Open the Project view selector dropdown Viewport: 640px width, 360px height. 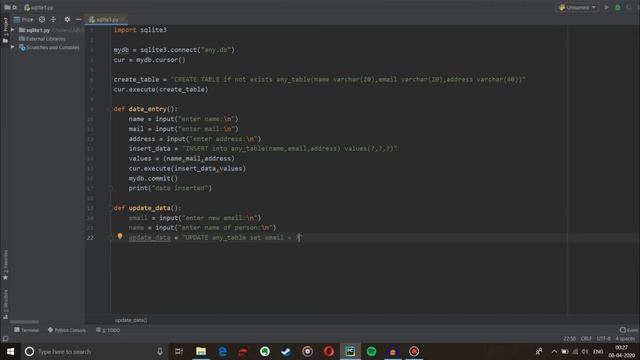pyautogui.click(x=23, y=19)
